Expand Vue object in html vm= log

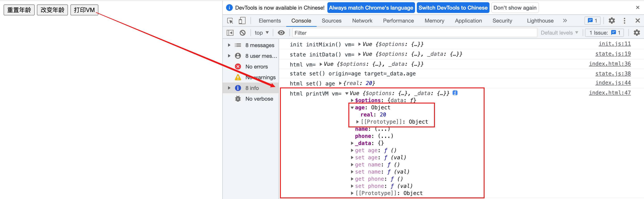[321, 64]
